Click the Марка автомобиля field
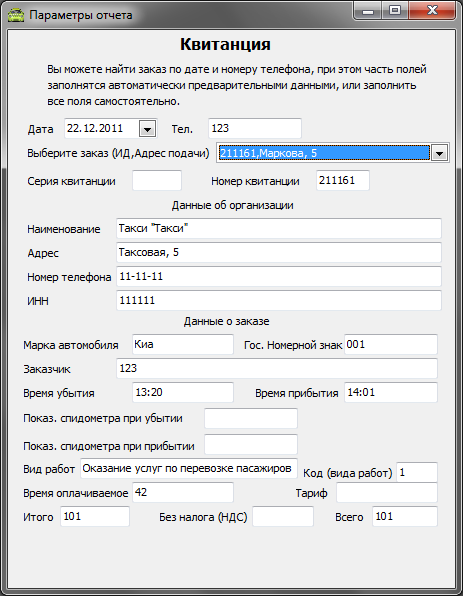Screen dimensions: 463x596 (x=182, y=344)
